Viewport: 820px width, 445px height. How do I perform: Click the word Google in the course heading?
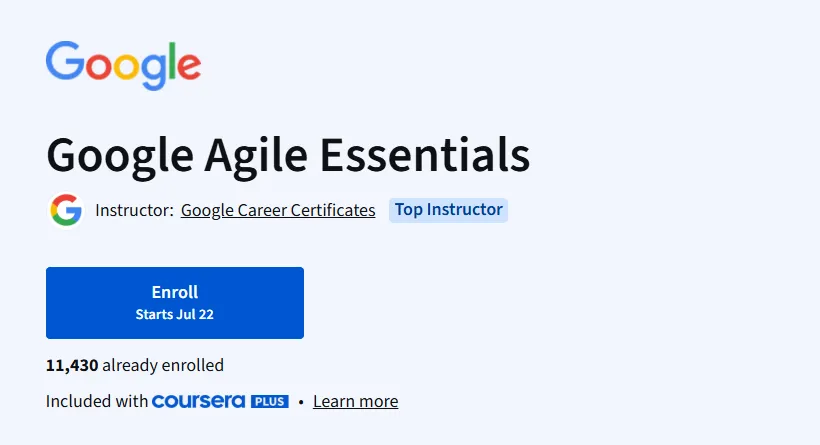pos(120,156)
